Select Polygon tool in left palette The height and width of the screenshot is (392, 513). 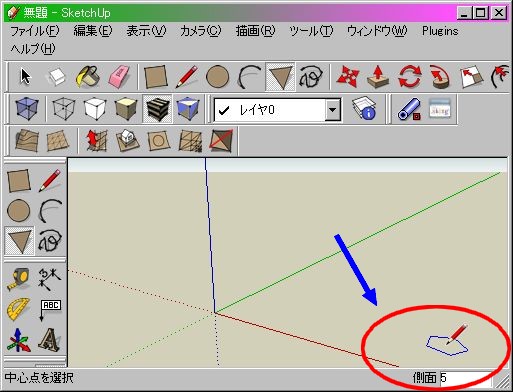pos(19,241)
